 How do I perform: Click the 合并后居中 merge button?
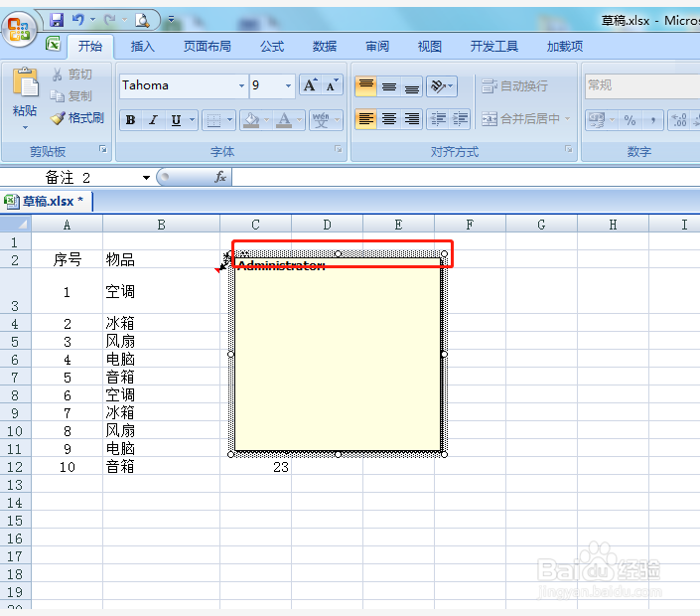520,119
